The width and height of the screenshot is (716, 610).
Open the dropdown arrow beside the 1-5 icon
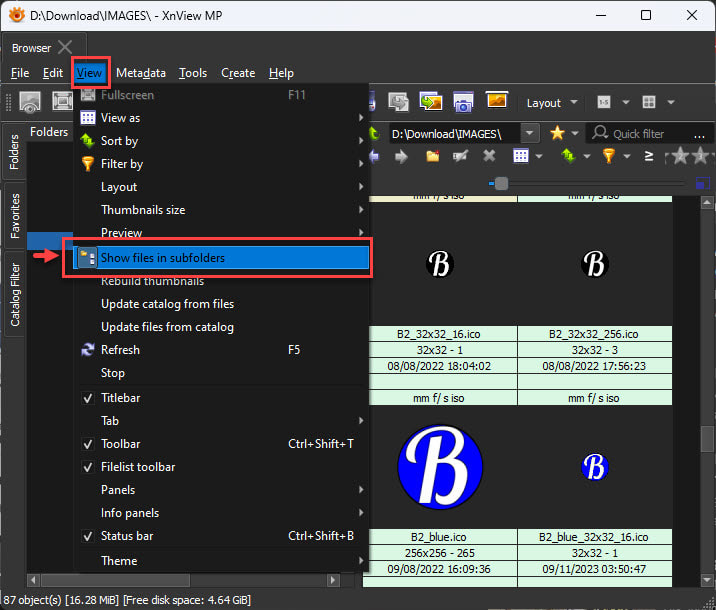(x=626, y=102)
